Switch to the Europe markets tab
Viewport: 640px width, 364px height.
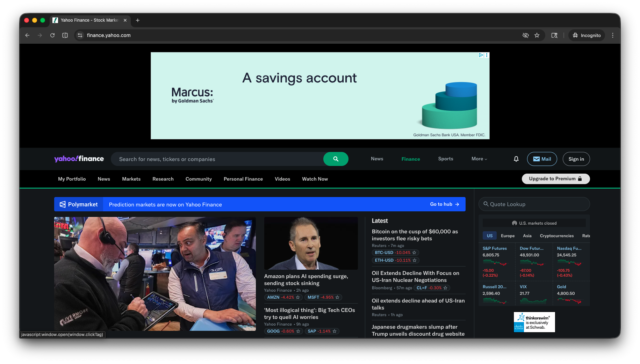(508, 236)
